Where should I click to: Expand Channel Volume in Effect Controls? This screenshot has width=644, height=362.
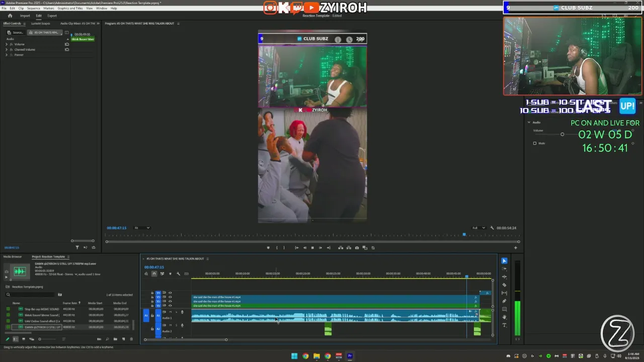[x=7, y=49]
